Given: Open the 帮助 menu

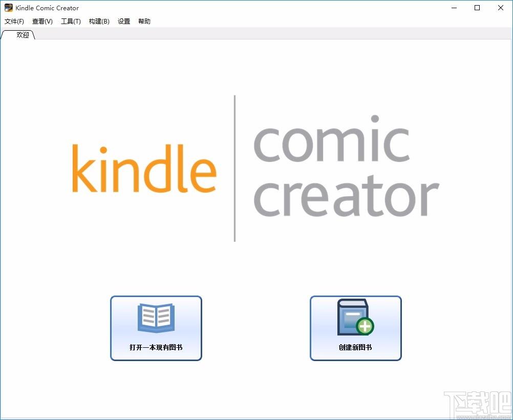Looking at the screenshot, I should (144, 21).
